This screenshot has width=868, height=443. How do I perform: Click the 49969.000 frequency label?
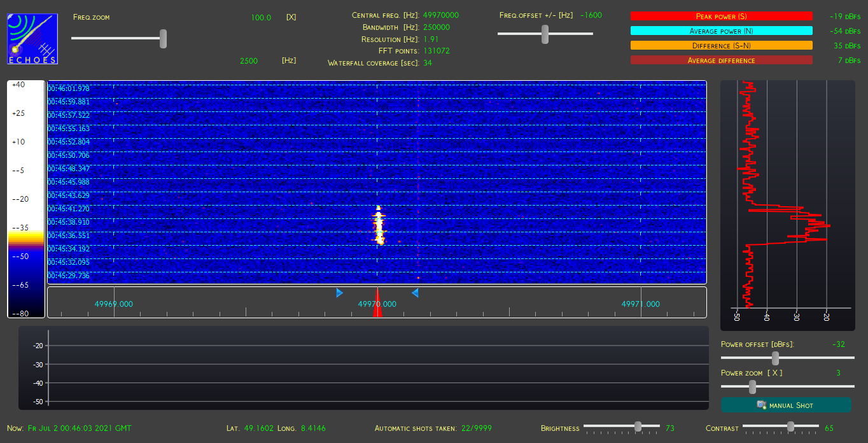[x=114, y=304]
